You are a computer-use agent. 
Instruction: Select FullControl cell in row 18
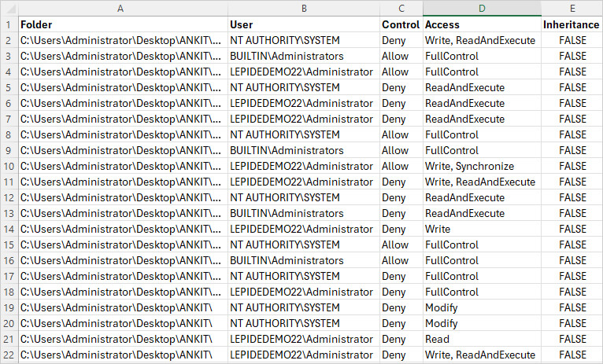[x=482, y=292]
